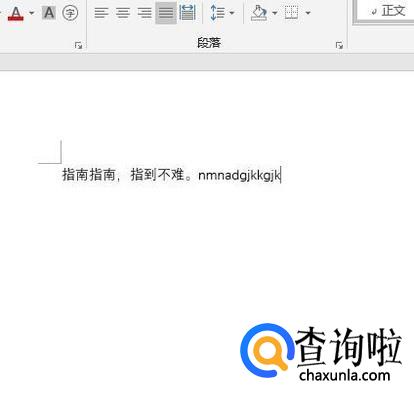The width and height of the screenshot is (414, 406).
Task: Expand the line spacing options arrow
Action: [x=232, y=13]
